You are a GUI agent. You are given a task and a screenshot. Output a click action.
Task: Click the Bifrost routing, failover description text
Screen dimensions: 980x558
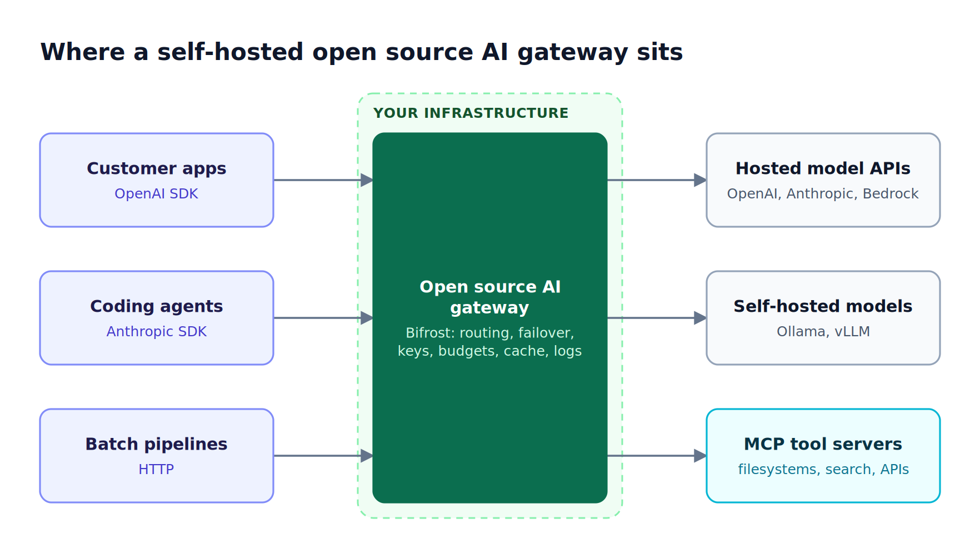click(490, 342)
